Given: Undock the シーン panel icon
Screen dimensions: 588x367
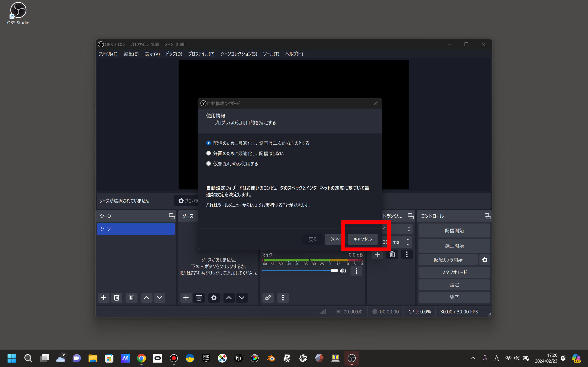Looking at the screenshot, I should (172, 216).
